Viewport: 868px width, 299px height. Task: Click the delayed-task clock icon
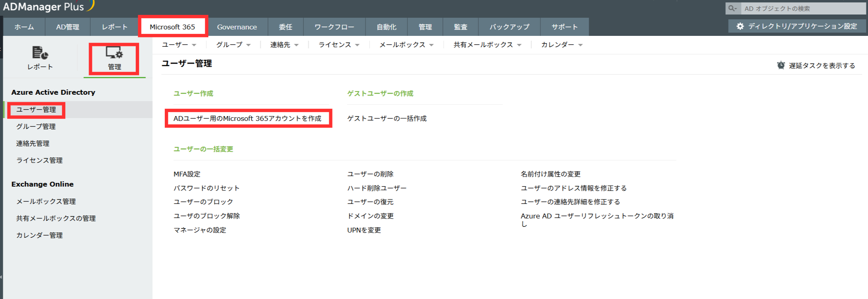[781, 65]
